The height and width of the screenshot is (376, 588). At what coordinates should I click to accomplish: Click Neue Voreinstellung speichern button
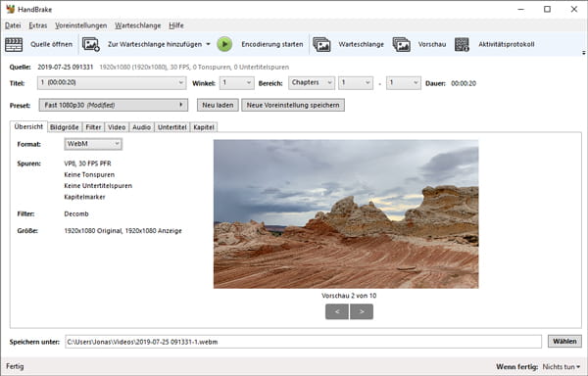tap(293, 105)
